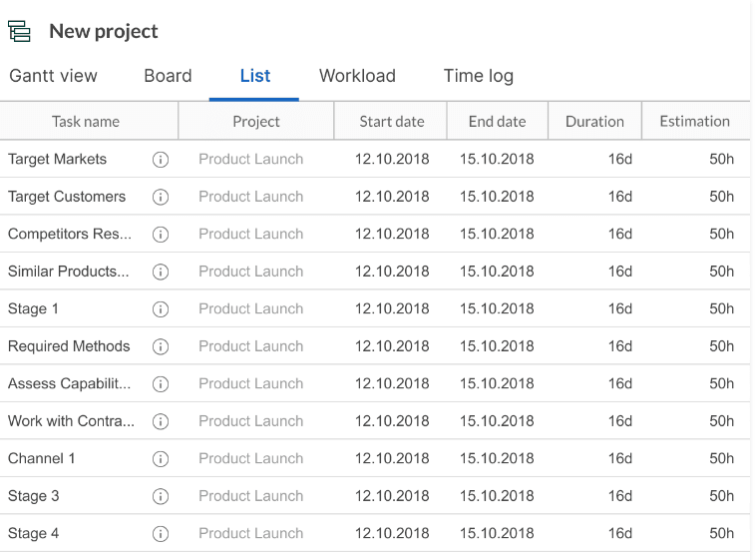Switch to the Gantt view tab
Viewport: 756px width, 560px height.
(53, 76)
